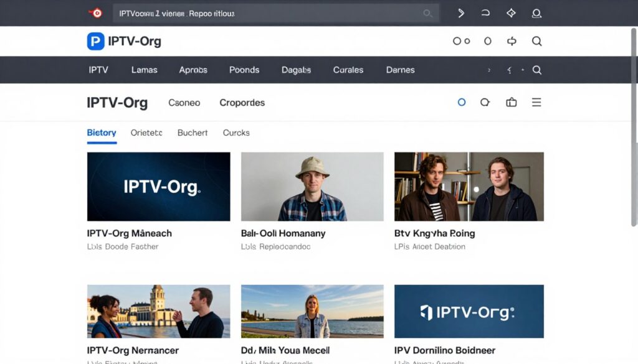Click the refresh arrows icon in the white toolbar
The height and width of the screenshot is (364, 638).
(511, 41)
